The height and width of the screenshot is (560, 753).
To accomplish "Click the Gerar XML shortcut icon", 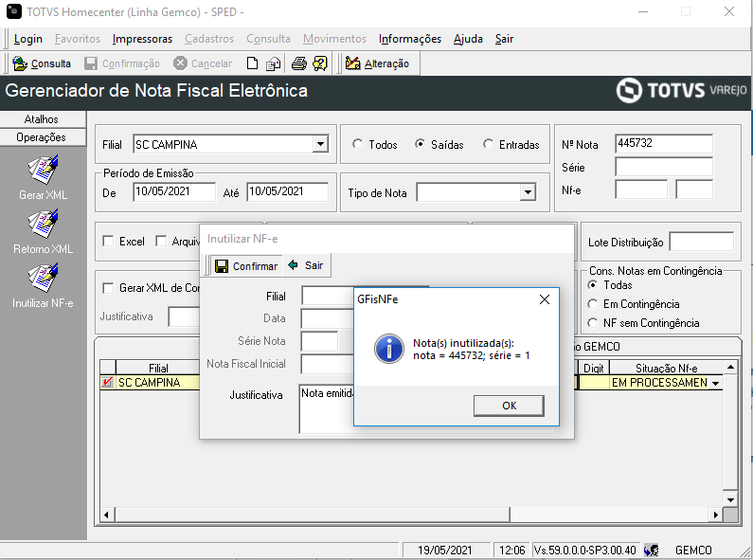I will point(43,170).
